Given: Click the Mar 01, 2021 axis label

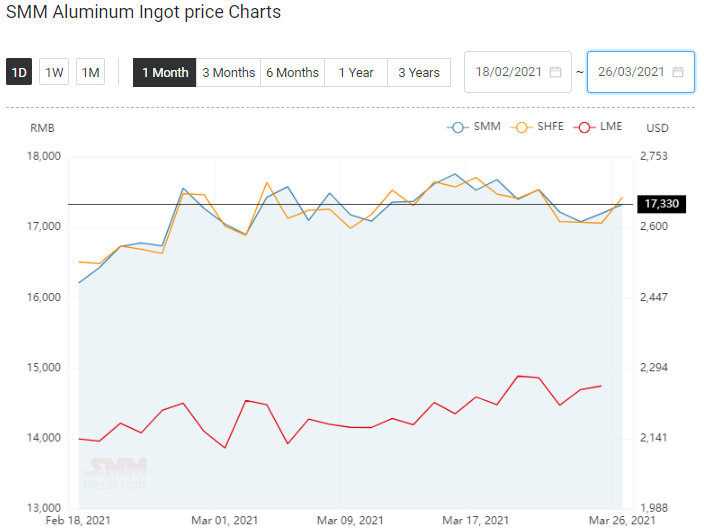Looking at the screenshot, I should tap(224, 520).
